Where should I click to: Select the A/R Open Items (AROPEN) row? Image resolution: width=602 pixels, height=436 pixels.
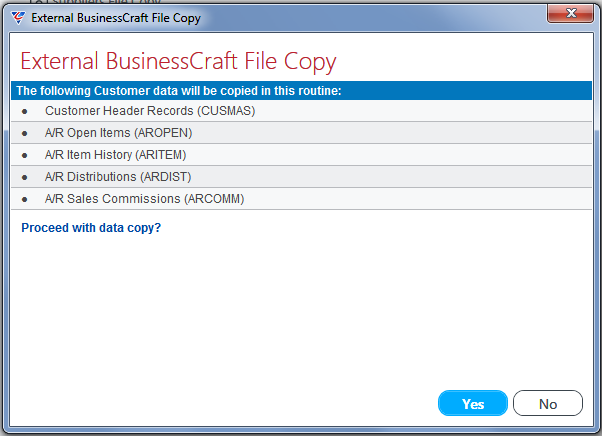pyautogui.click(x=301, y=133)
